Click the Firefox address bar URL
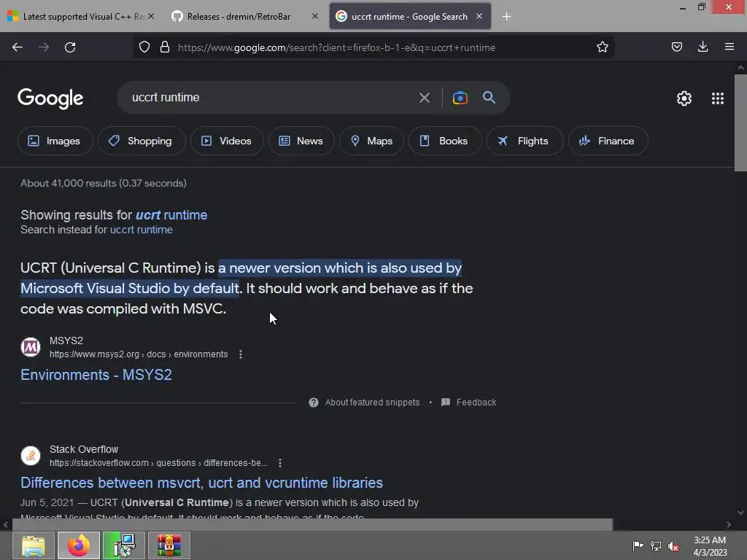Screen dimensions: 747x560 tap(336, 47)
